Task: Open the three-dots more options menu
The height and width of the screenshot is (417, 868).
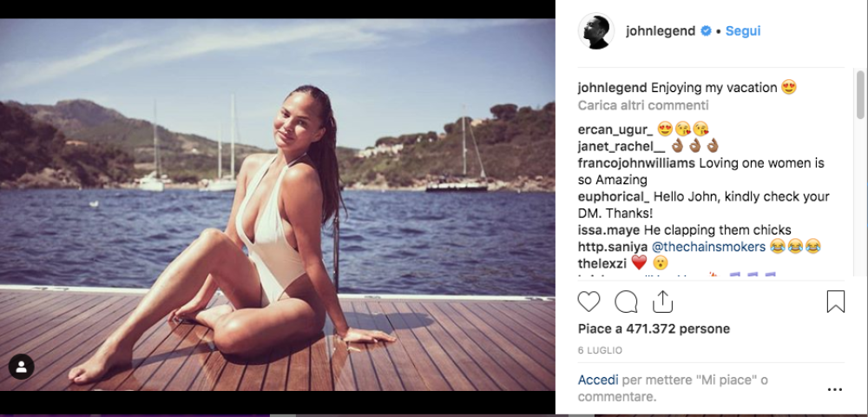Action: [834, 389]
